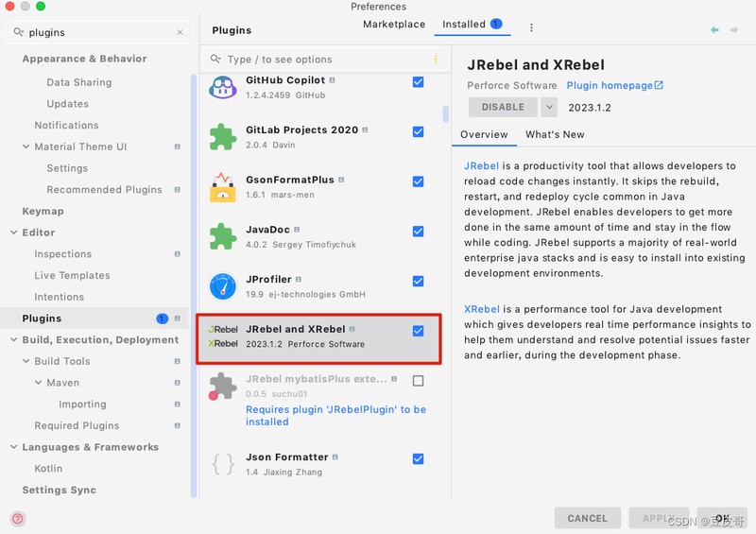The image size is (756, 534).
Task: Click the GitHub Copilot plugin icon
Action: pyautogui.click(x=223, y=87)
